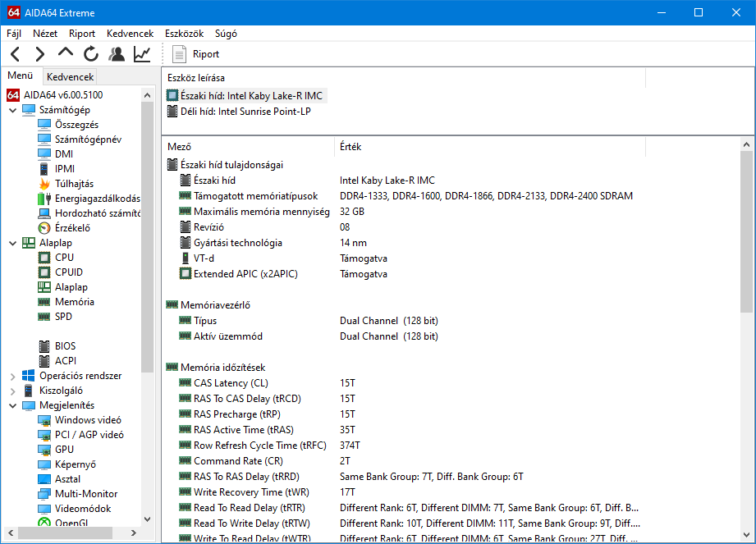Viewport: 756px width, 544px height.
Task: Select the Energiagazdálkodás battery icon
Action: pyautogui.click(x=44, y=199)
